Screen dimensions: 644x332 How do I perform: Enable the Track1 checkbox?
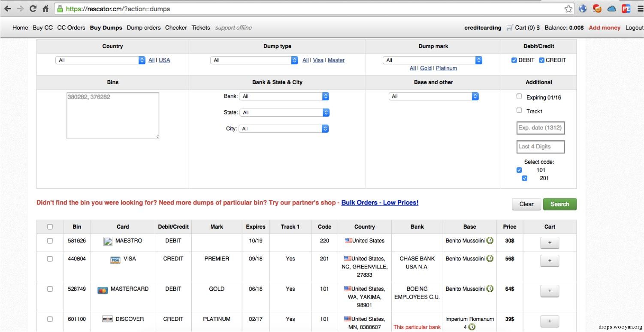tap(519, 111)
